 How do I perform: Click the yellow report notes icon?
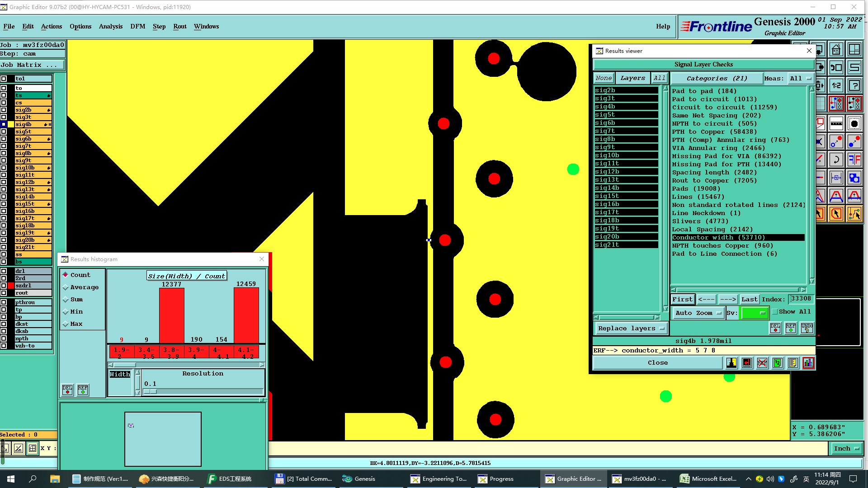(x=793, y=363)
